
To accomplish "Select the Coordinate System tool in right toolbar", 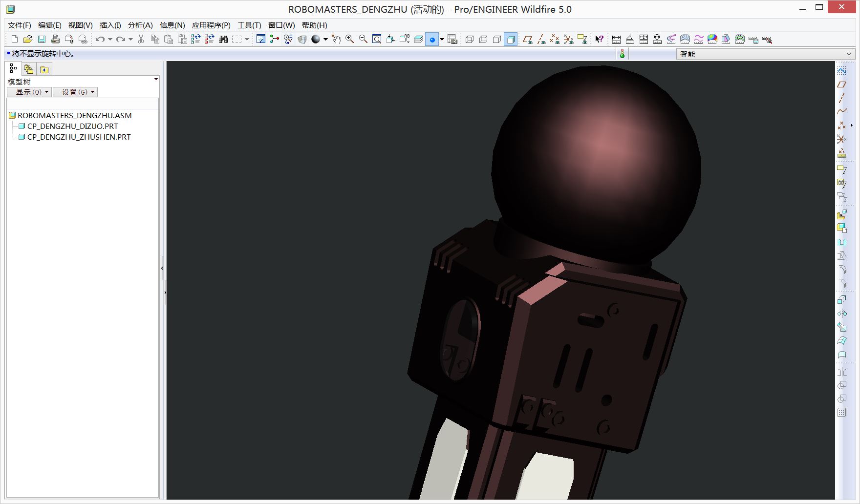I will pyautogui.click(x=841, y=139).
